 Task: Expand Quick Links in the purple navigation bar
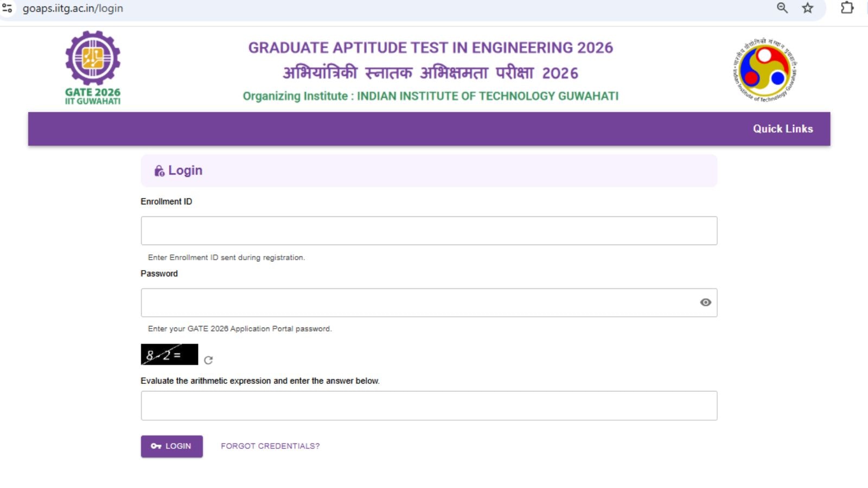click(x=783, y=129)
